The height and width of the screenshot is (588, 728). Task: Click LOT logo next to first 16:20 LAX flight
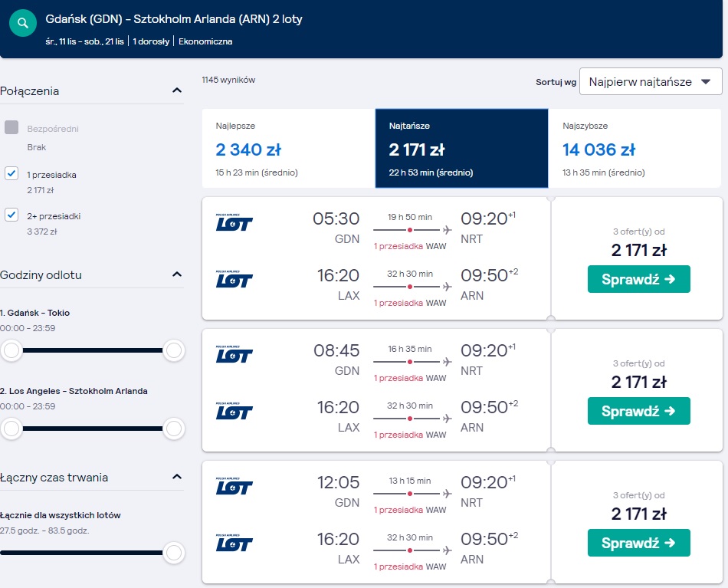[x=234, y=279]
